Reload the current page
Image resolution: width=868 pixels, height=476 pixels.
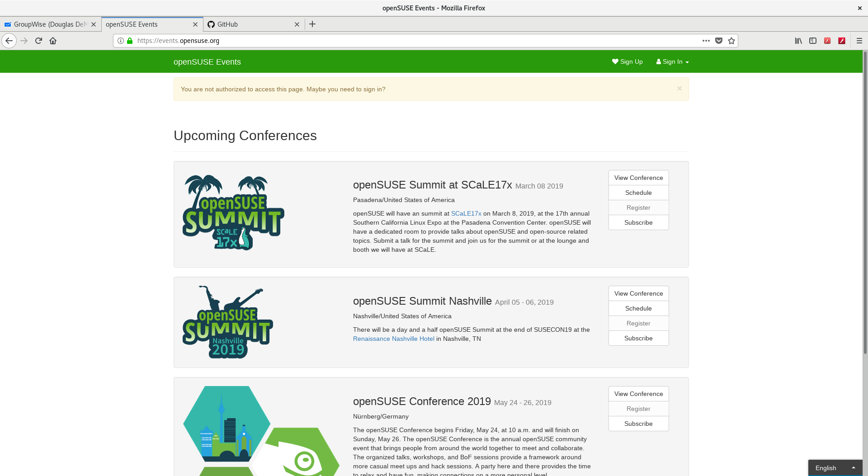pos(38,41)
